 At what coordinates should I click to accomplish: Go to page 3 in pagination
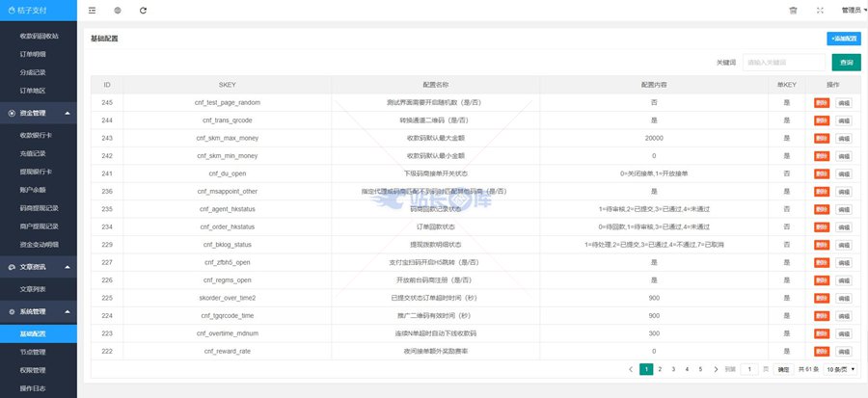point(673,369)
